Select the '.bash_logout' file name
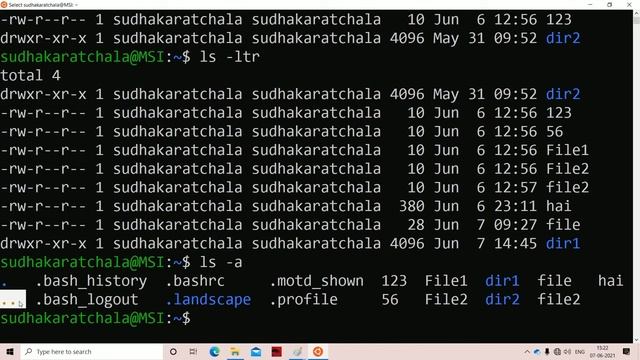The image size is (640, 360). [87, 300]
